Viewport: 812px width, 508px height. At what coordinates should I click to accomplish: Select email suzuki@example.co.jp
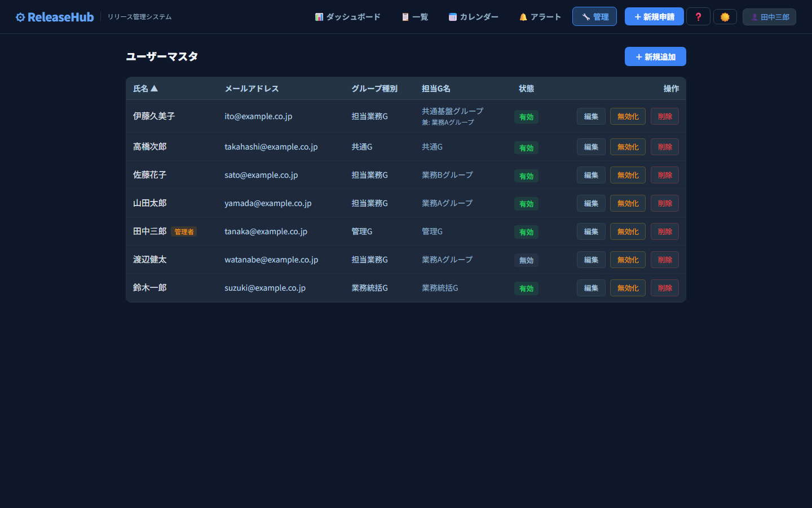pyautogui.click(x=265, y=288)
